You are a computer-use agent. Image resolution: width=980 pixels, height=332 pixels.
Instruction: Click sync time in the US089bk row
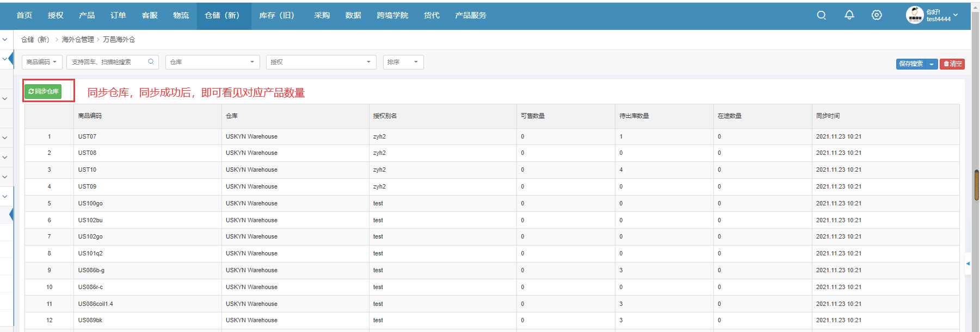click(x=839, y=320)
